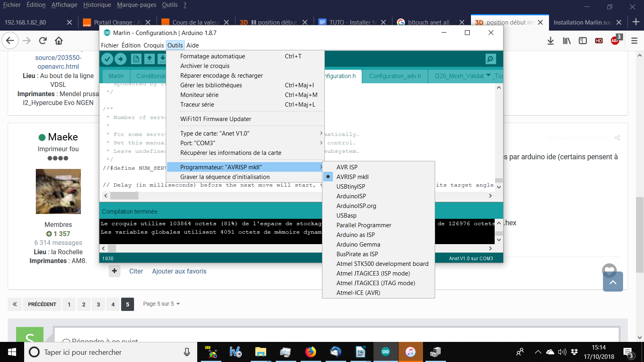Click the Firefox icon in the taskbar
644x362 pixels.
pos(310,352)
